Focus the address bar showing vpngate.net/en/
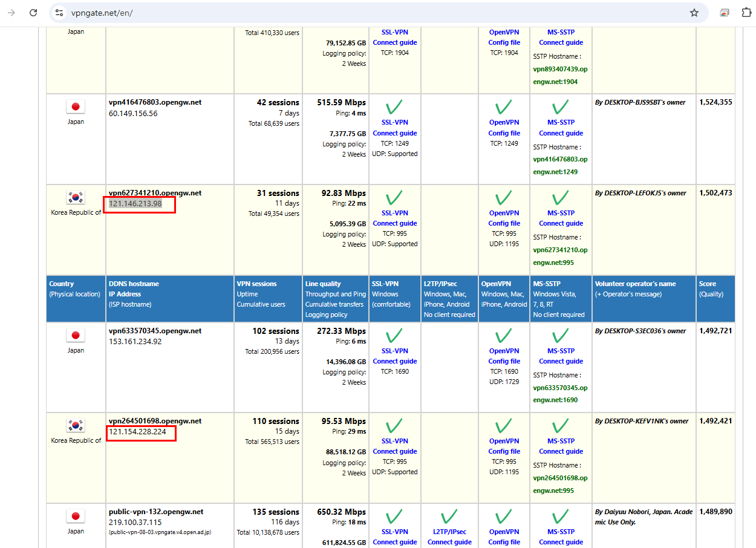Viewport: 756px width, 548px height. 363,13
